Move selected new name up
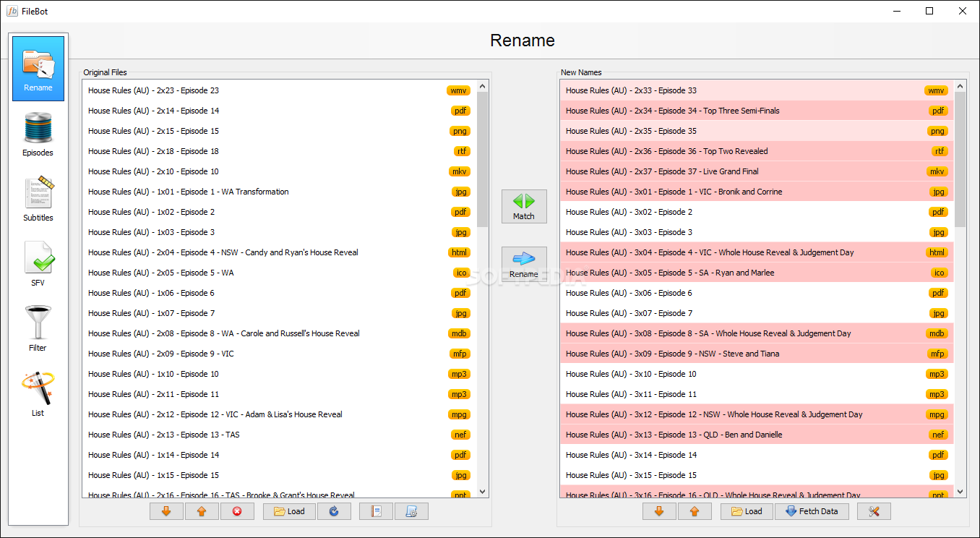980x538 pixels. pyautogui.click(x=695, y=511)
